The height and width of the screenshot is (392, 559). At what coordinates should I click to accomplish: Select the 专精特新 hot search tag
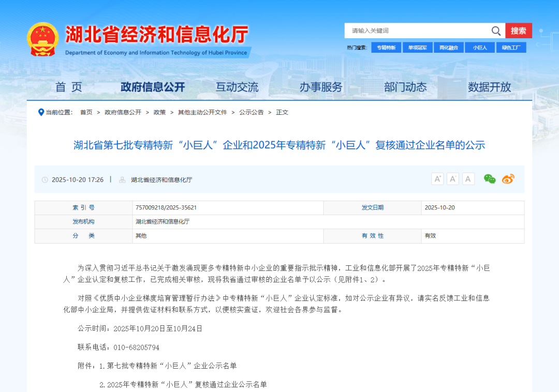coord(386,48)
